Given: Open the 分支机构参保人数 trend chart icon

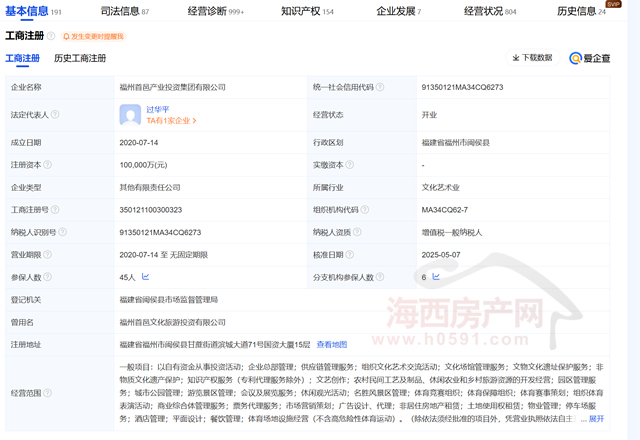Looking at the screenshot, I should tap(436, 276).
